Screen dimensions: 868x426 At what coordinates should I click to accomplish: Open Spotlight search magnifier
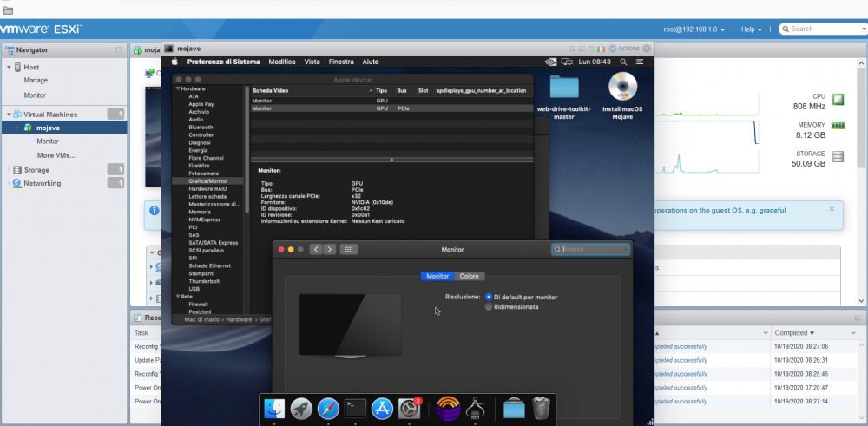tap(623, 62)
